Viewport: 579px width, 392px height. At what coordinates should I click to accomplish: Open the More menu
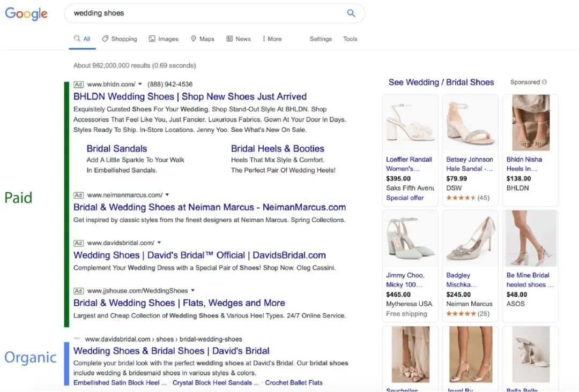coord(272,39)
